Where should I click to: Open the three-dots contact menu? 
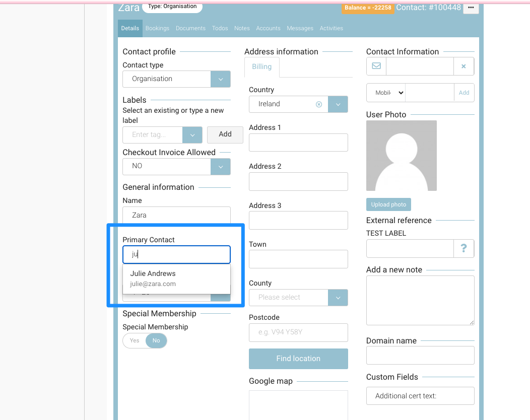point(471,8)
